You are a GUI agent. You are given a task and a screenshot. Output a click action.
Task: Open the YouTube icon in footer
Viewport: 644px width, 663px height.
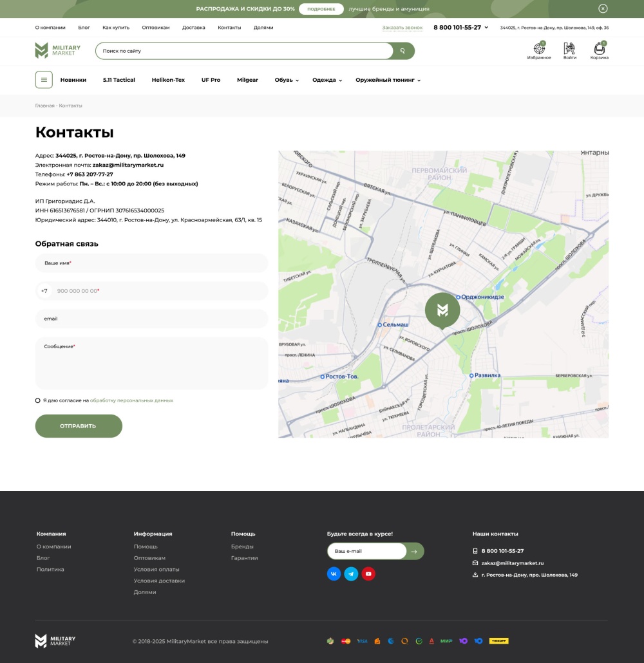click(x=368, y=574)
